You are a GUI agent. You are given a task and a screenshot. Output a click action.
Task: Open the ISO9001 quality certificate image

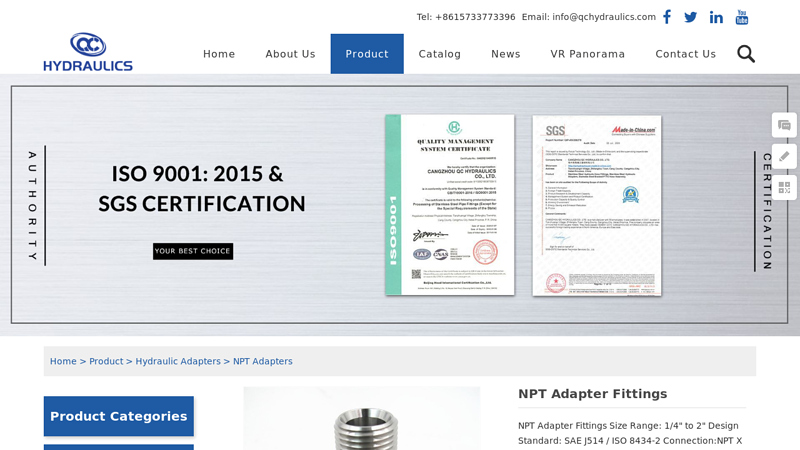450,205
